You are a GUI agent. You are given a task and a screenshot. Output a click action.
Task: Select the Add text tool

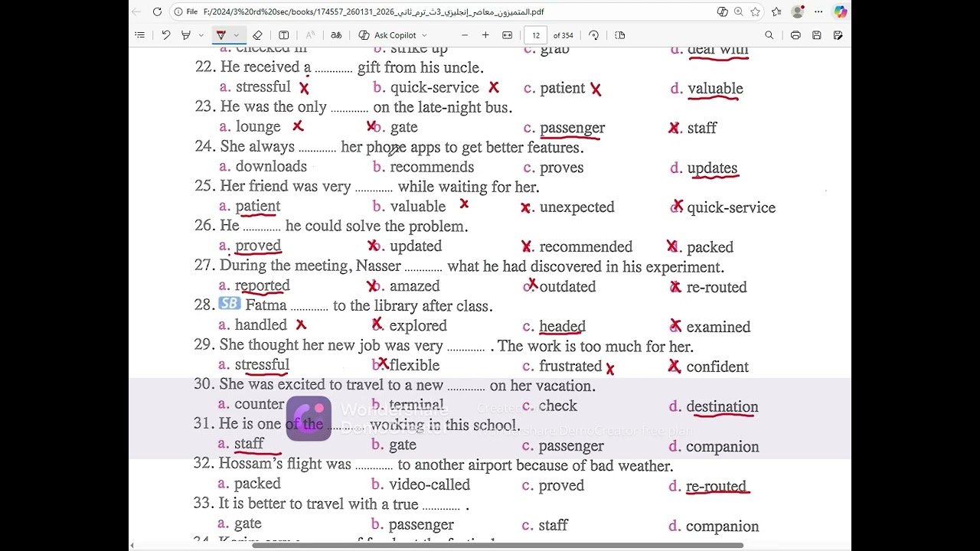[x=283, y=35]
